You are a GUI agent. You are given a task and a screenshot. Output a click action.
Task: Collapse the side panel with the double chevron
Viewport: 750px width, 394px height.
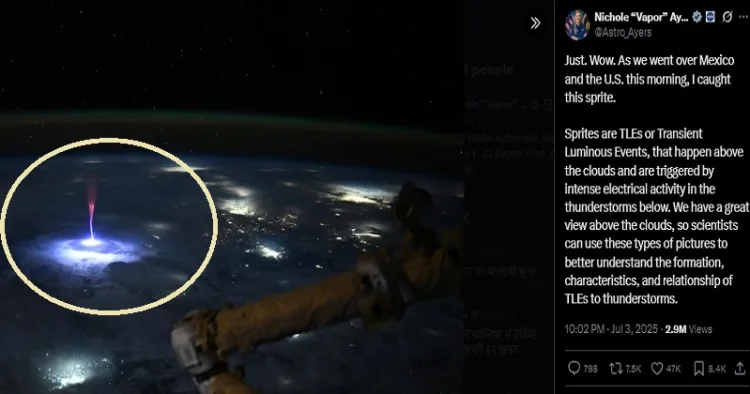pos(535,23)
